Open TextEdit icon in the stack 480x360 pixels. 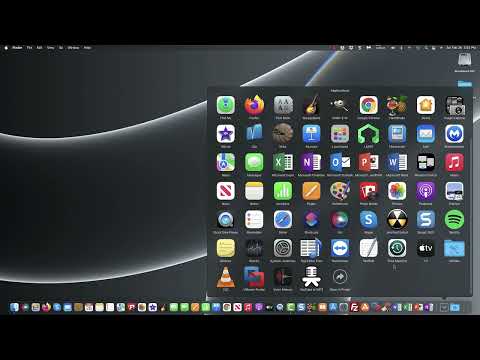click(368, 248)
